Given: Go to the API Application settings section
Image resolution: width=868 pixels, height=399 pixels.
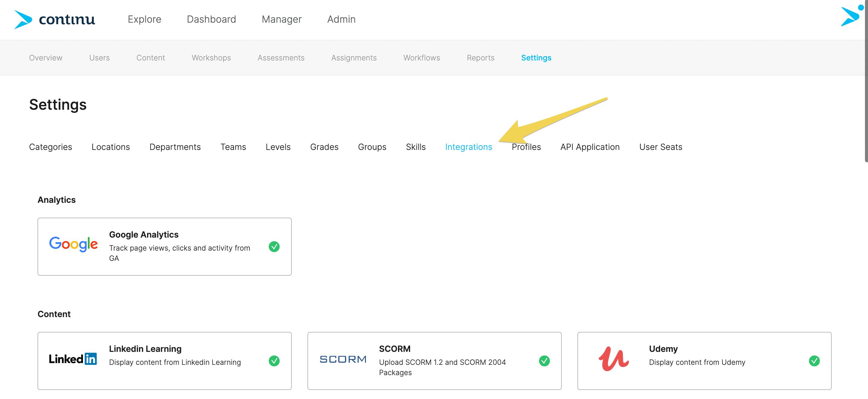Looking at the screenshot, I should tap(590, 147).
